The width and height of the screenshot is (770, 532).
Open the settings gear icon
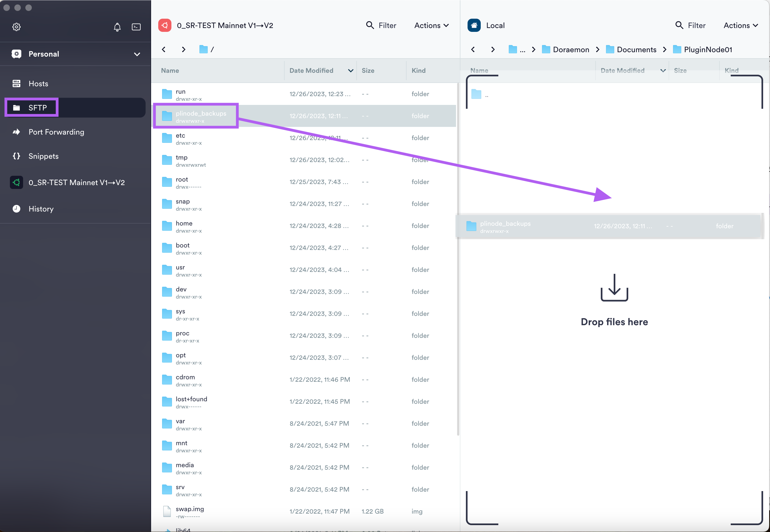coord(16,27)
